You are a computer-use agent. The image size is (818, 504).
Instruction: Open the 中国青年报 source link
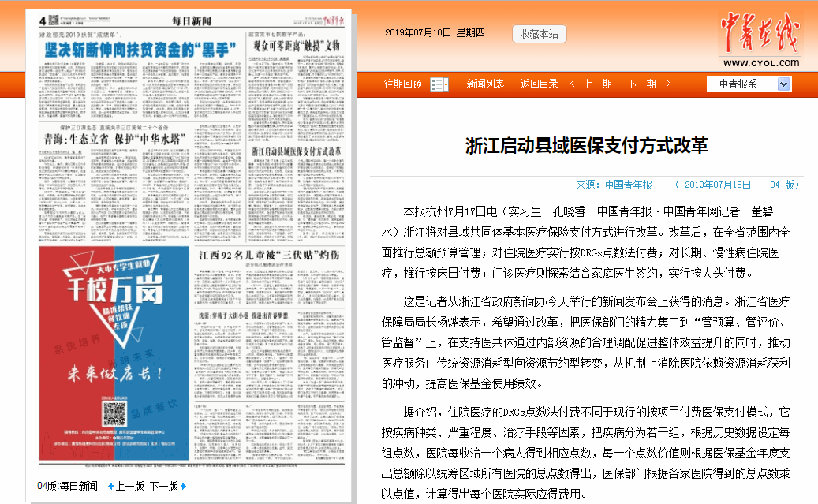pyautogui.click(x=629, y=185)
